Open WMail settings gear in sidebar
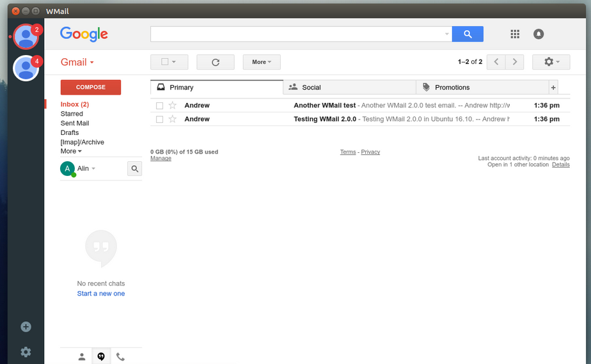The height and width of the screenshot is (364, 591). (26, 352)
